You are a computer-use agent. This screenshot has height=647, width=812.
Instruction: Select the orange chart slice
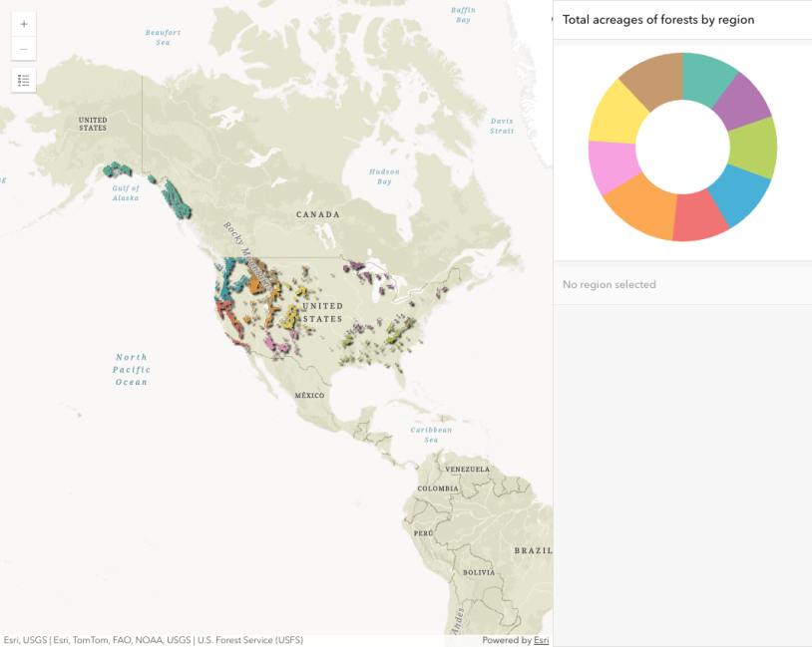[640, 207]
